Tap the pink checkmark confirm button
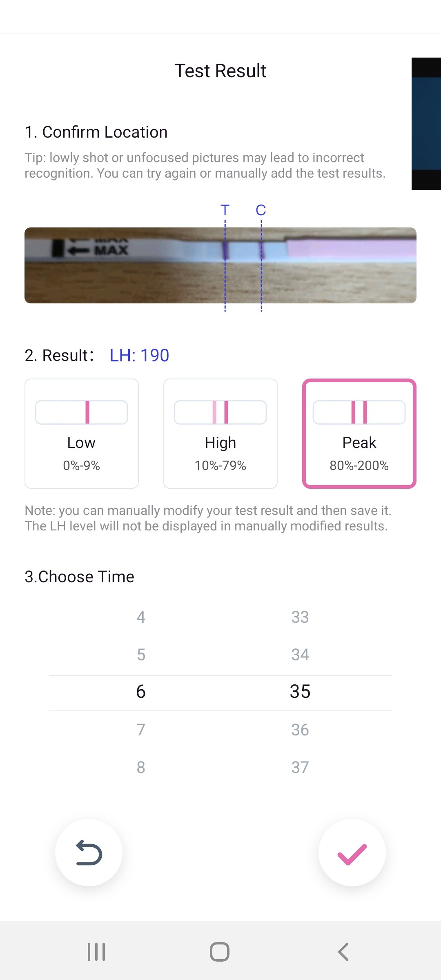This screenshot has width=441, height=980. pyautogui.click(x=352, y=853)
